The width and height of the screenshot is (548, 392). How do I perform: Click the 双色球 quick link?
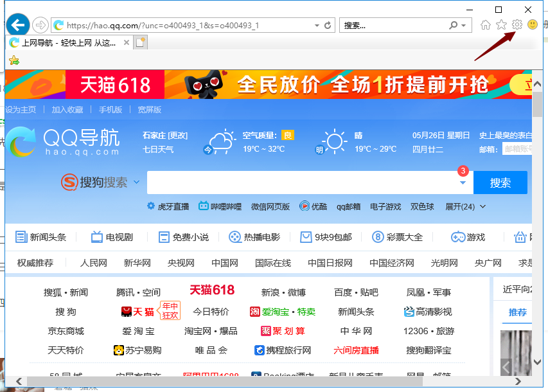coord(422,207)
